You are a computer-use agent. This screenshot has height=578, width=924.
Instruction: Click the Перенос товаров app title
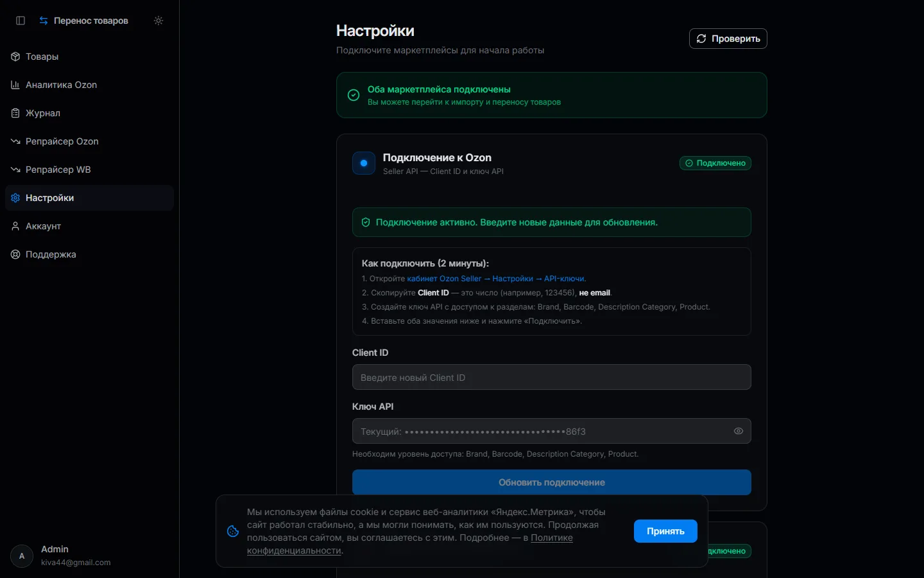click(x=91, y=21)
